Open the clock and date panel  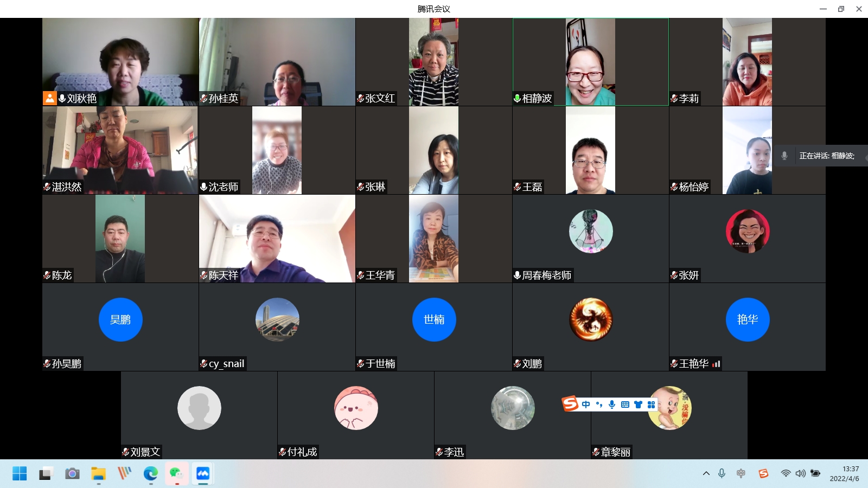coord(844,474)
